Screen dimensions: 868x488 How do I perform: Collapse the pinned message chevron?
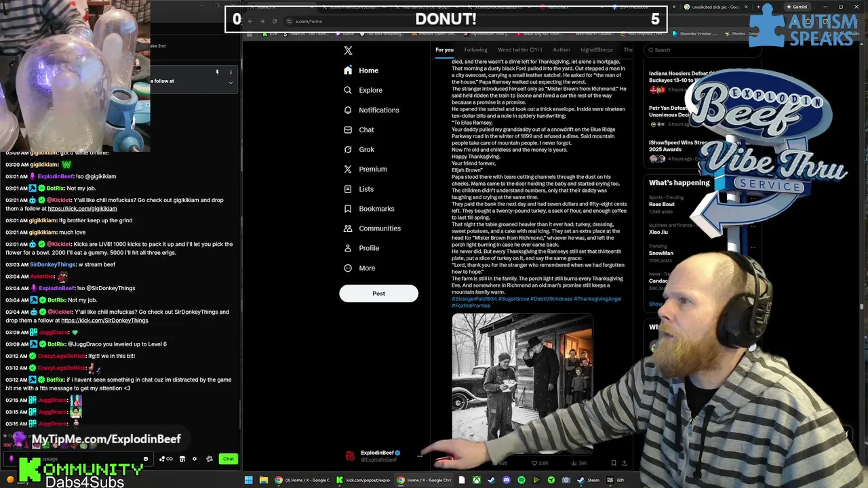click(231, 83)
